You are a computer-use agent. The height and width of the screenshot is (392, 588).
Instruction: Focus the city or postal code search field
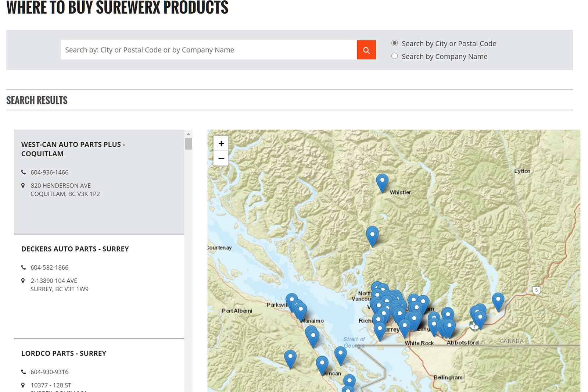(208, 50)
